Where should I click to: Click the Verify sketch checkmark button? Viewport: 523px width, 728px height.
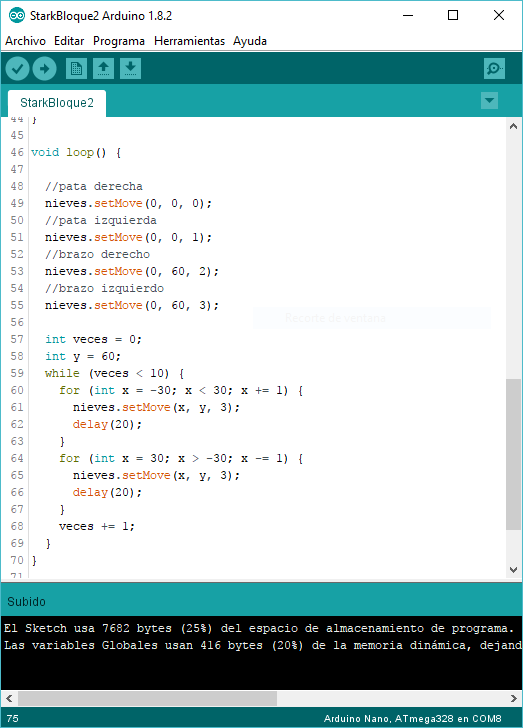point(18,69)
